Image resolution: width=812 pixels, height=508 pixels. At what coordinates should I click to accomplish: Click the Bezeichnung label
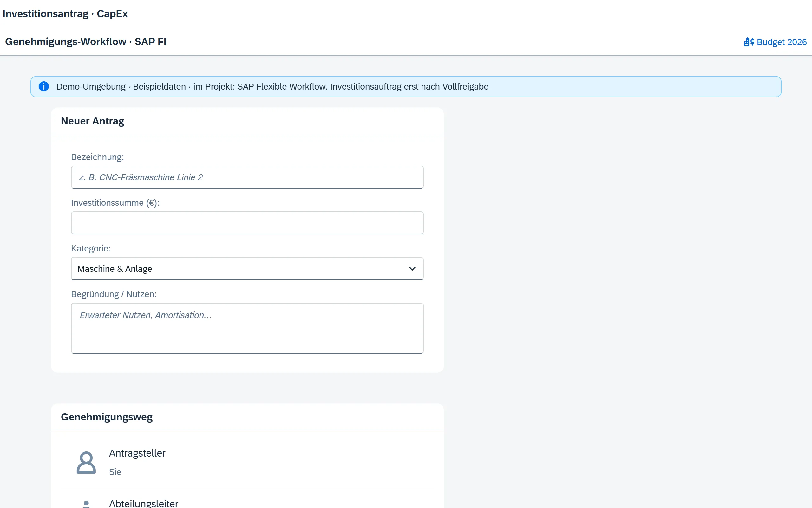click(97, 157)
